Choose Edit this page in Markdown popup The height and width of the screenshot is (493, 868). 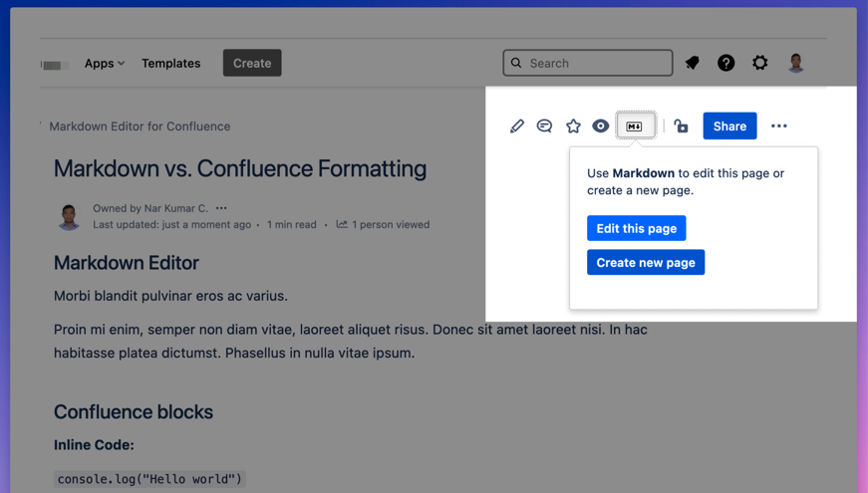pyautogui.click(x=636, y=228)
